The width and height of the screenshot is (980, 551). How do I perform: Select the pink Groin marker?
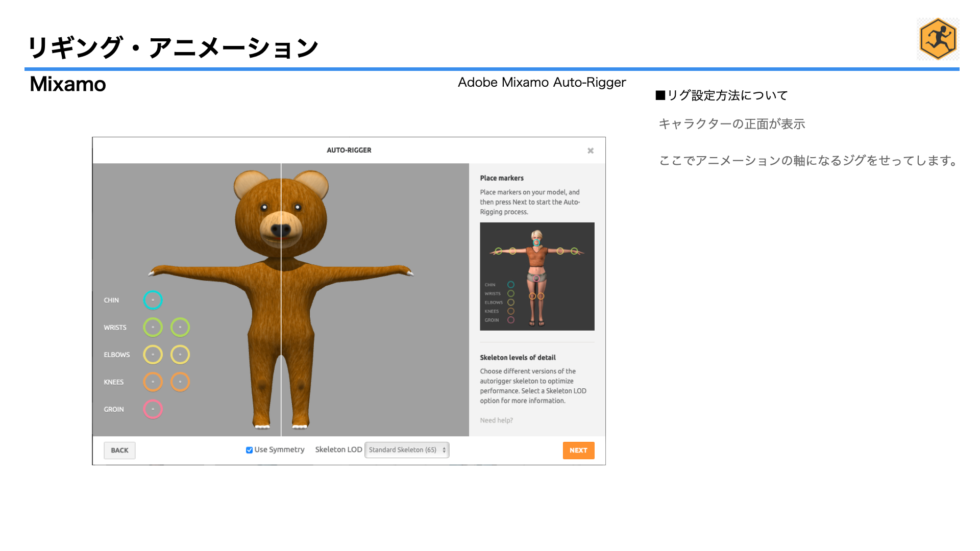click(153, 409)
